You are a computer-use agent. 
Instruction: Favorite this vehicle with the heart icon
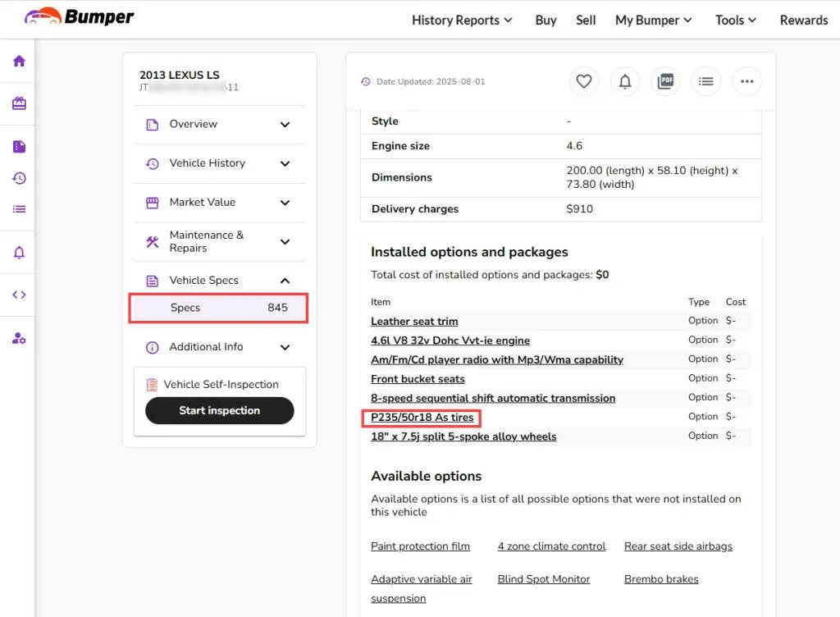pyautogui.click(x=584, y=81)
